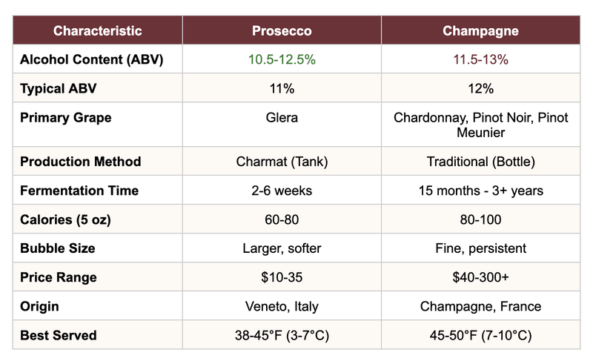This screenshot has height=364, width=593.
Task: Select the Typical ABV row label
Action: 59,89
